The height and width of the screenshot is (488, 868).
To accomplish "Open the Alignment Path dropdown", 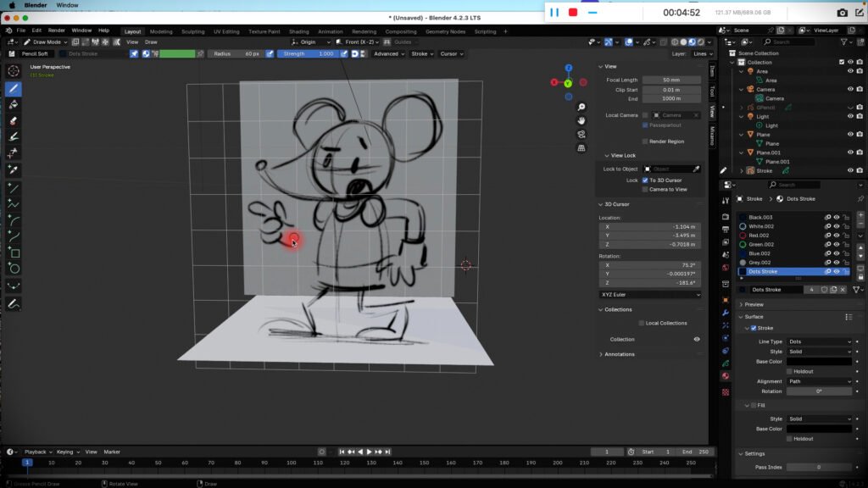I will pyautogui.click(x=820, y=381).
